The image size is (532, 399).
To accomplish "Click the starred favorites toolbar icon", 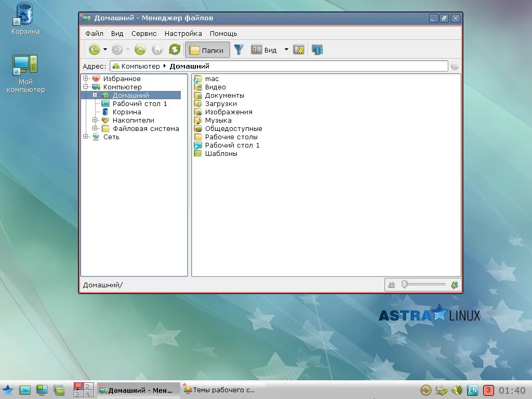I will (x=299, y=50).
